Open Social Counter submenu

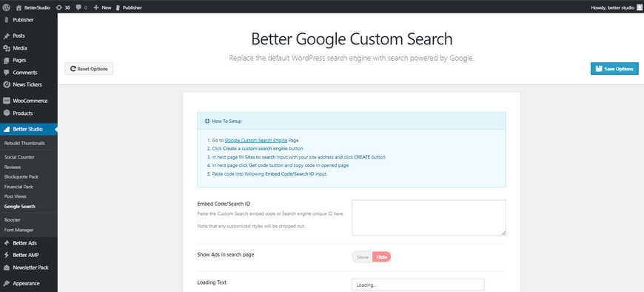tap(19, 157)
